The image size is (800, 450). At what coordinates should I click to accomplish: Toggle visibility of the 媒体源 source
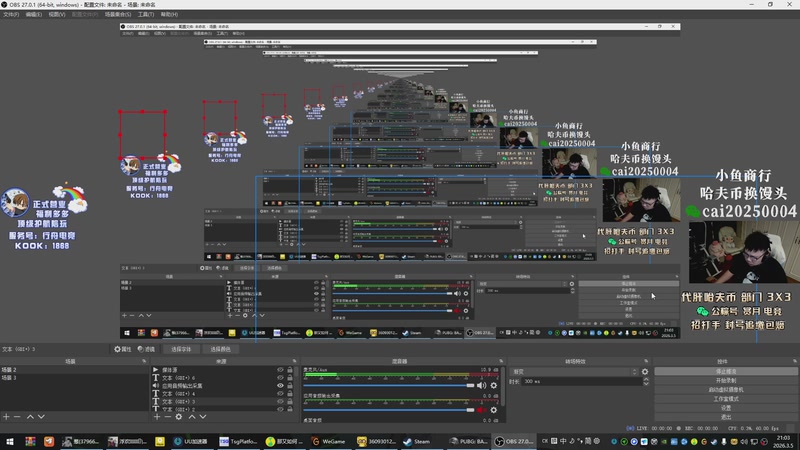(x=280, y=369)
